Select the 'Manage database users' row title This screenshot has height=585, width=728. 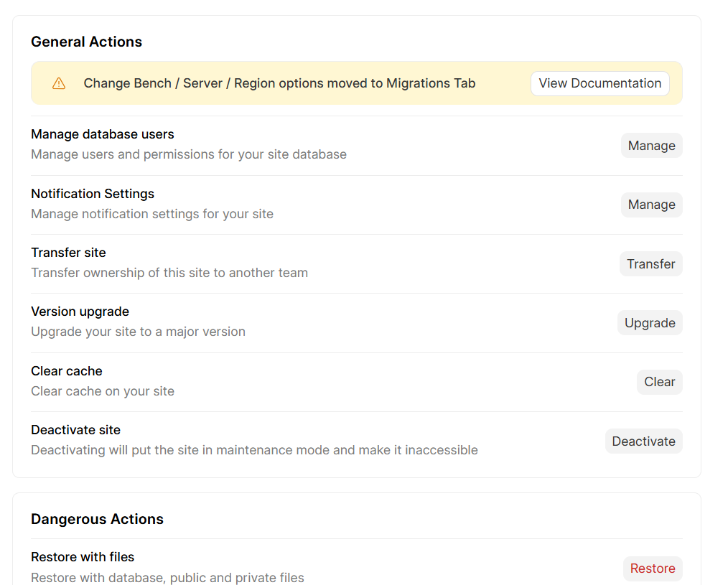point(103,134)
